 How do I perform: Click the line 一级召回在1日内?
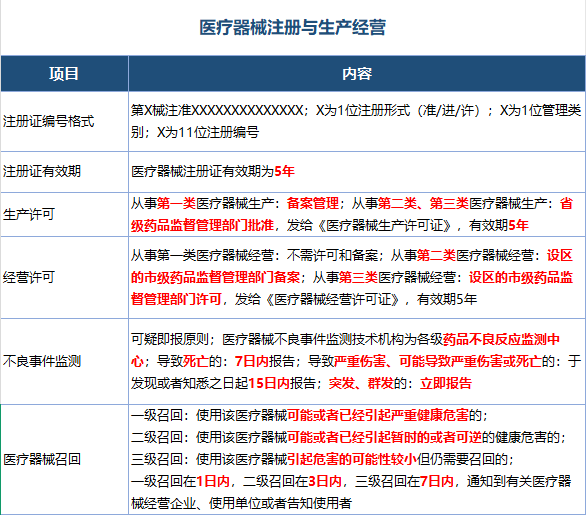pyautogui.click(x=351, y=481)
